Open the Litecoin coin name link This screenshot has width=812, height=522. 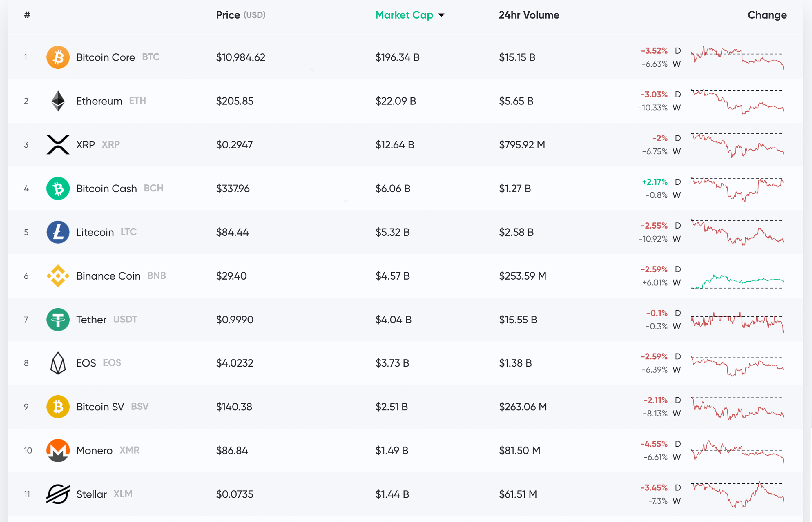click(95, 232)
